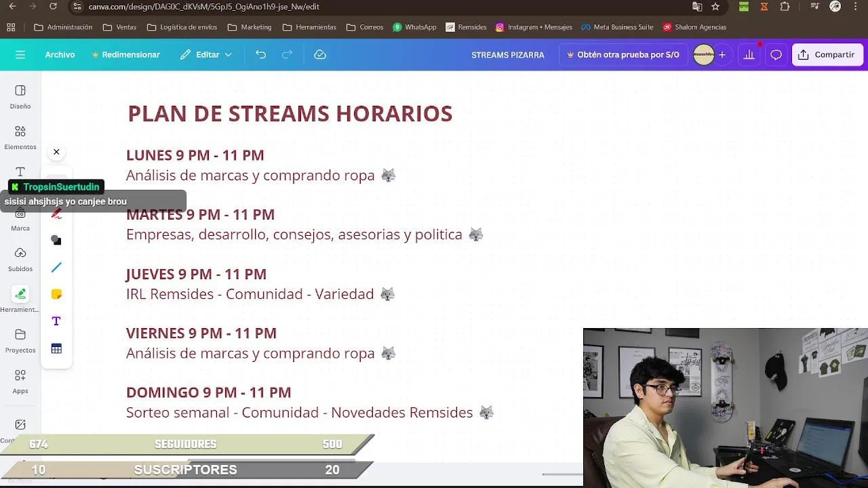Expand the Editar mode dropdown
The image size is (868, 488).
click(206, 55)
